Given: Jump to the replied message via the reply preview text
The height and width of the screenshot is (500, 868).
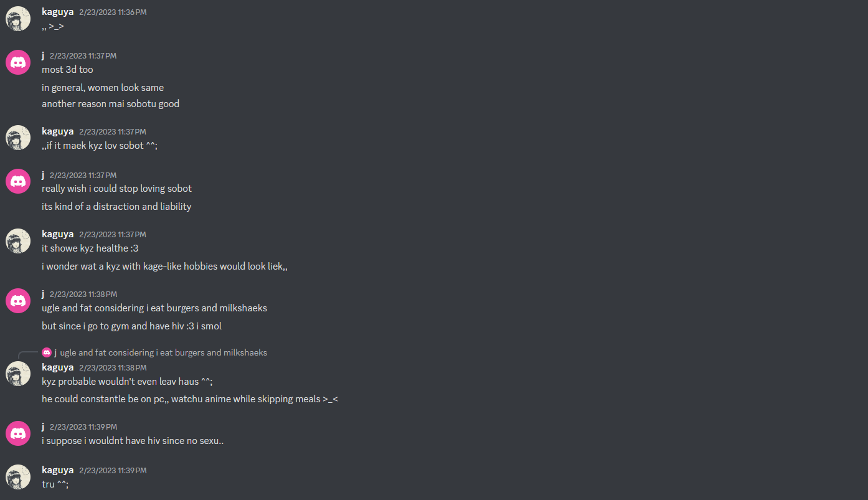Looking at the screenshot, I should pyautogui.click(x=163, y=352).
